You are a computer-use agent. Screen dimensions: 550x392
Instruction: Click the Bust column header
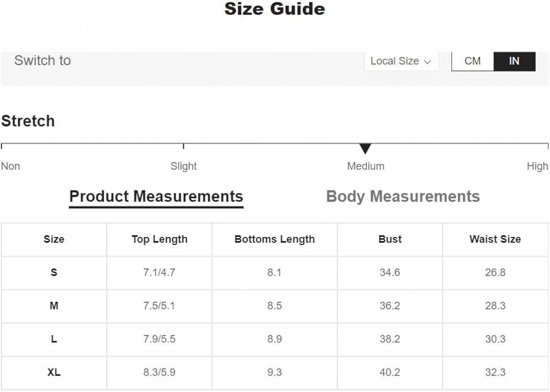(390, 239)
